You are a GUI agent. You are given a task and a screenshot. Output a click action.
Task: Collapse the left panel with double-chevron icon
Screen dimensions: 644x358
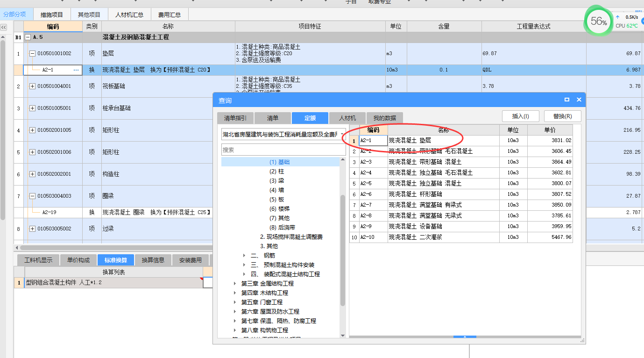[3, 28]
